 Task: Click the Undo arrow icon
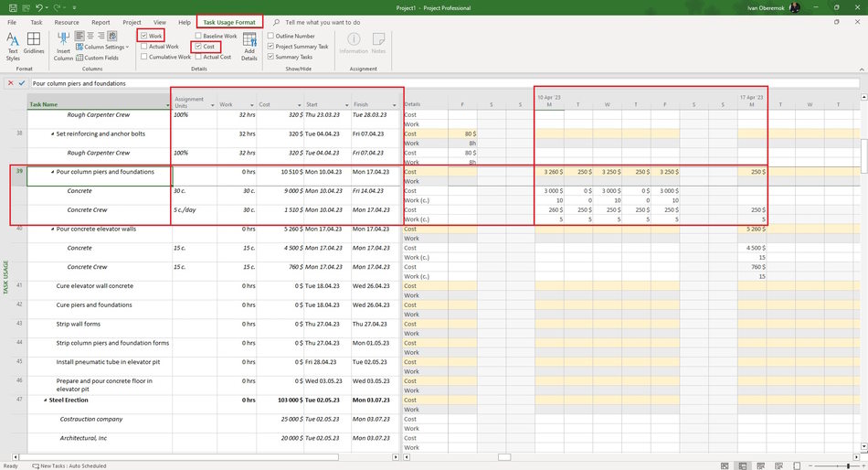[38, 7]
